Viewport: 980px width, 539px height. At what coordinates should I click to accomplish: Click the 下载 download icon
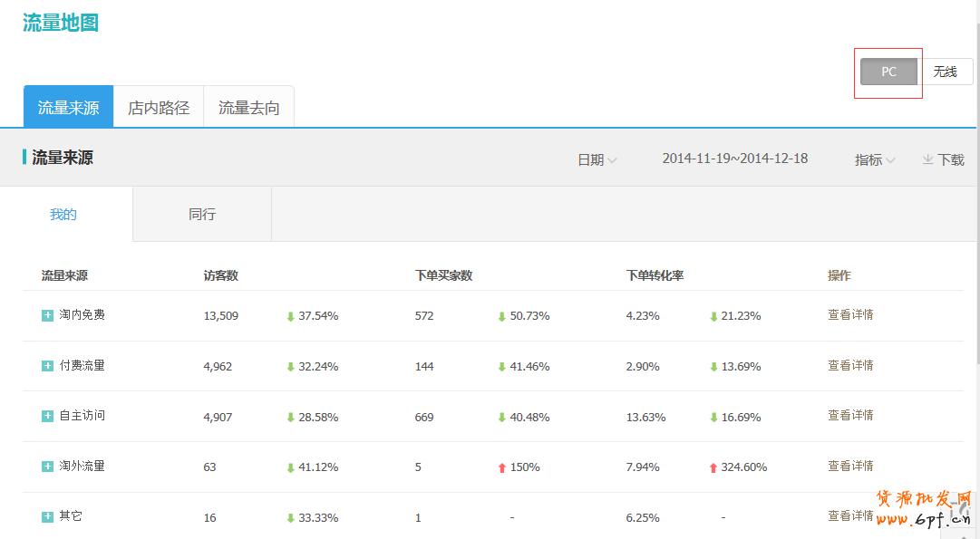point(928,159)
